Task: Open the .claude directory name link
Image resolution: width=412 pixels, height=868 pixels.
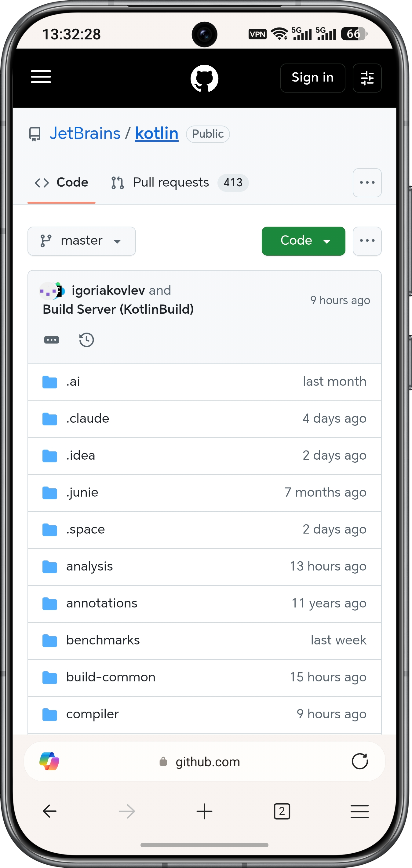Action: click(88, 419)
